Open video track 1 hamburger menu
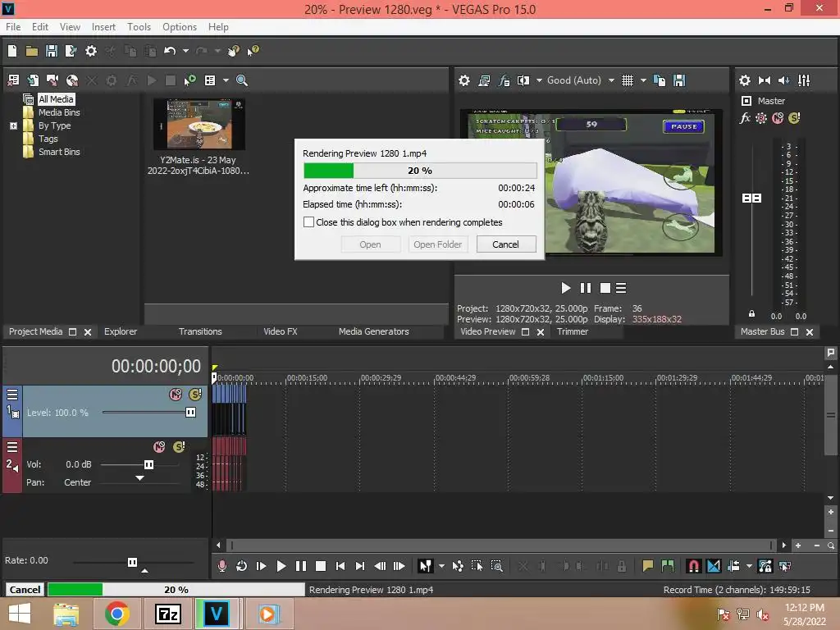This screenshot has height=630, width=840. (x=12, y=395)
